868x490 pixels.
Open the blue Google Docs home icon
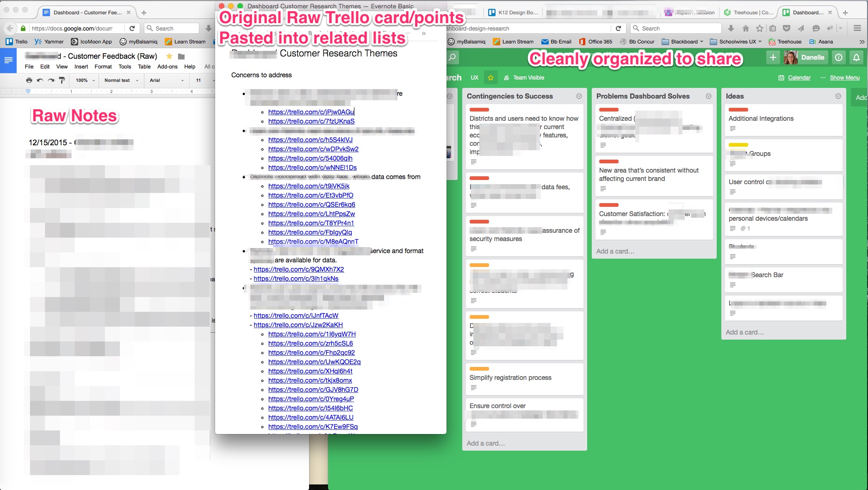point(8,60)
